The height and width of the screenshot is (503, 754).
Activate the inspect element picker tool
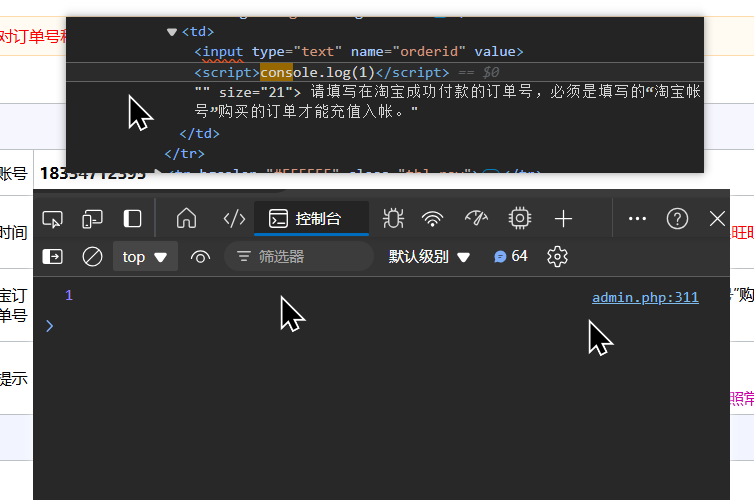click(x=52, y=219)
